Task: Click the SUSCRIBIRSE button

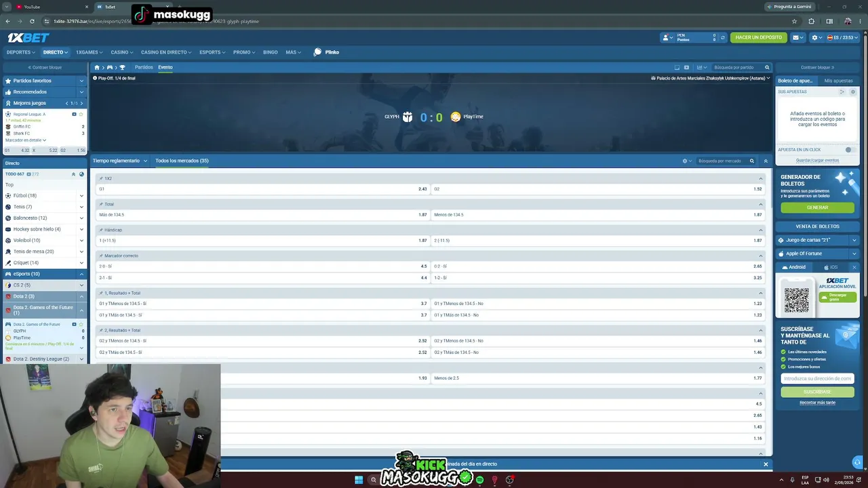Action: [817, 392]
